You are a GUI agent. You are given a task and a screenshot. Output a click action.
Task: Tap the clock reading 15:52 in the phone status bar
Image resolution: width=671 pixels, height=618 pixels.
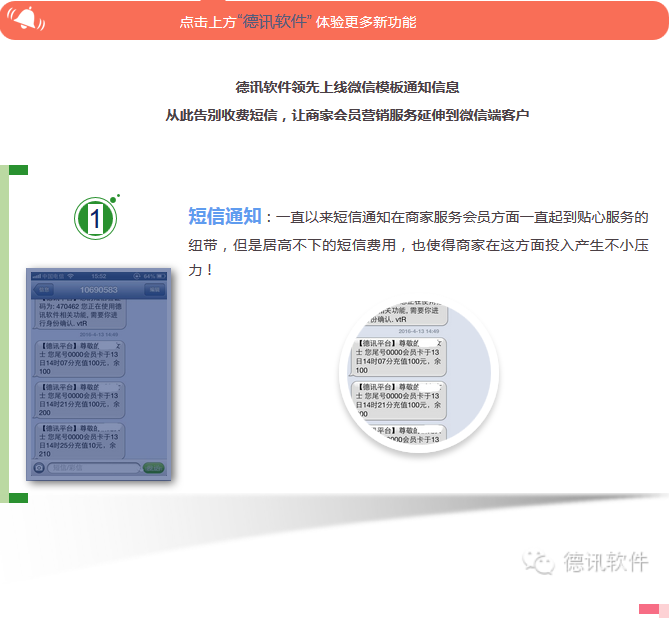(x=99, y=276)
